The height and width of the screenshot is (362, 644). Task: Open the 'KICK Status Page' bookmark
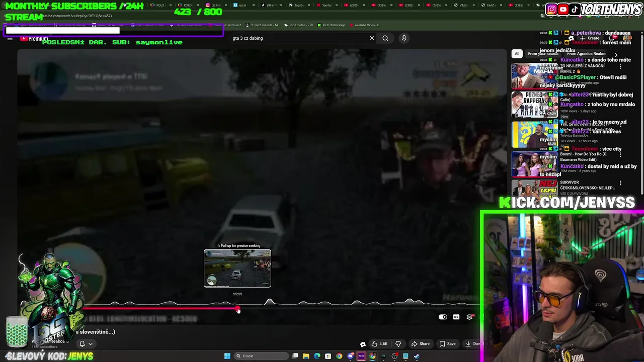[331, 25]
